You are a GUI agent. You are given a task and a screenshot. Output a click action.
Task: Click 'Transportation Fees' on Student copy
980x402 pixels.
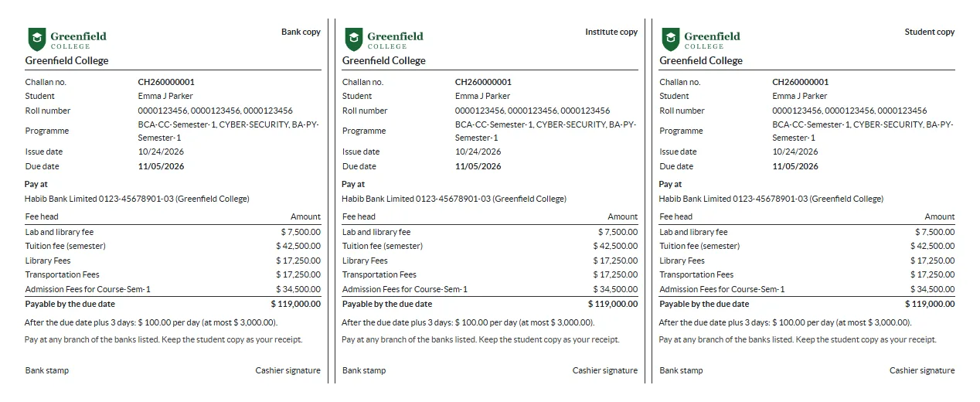[x=696, y=274]
